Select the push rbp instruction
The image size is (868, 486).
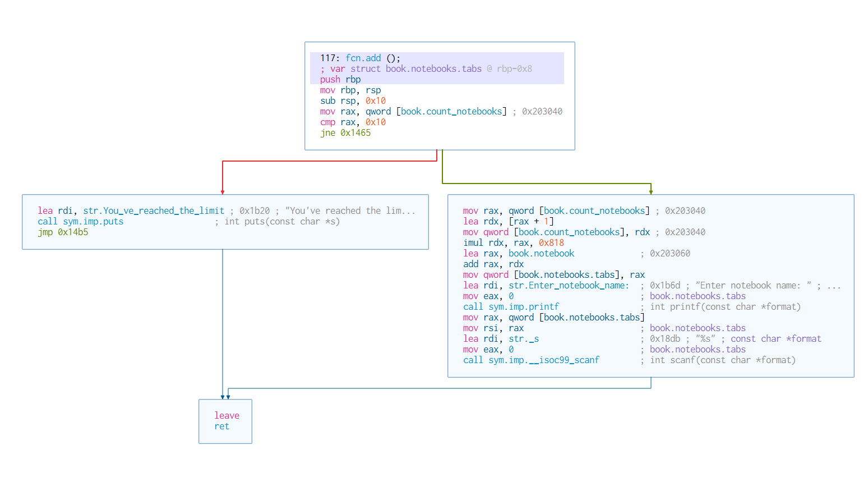coord(340,80)
